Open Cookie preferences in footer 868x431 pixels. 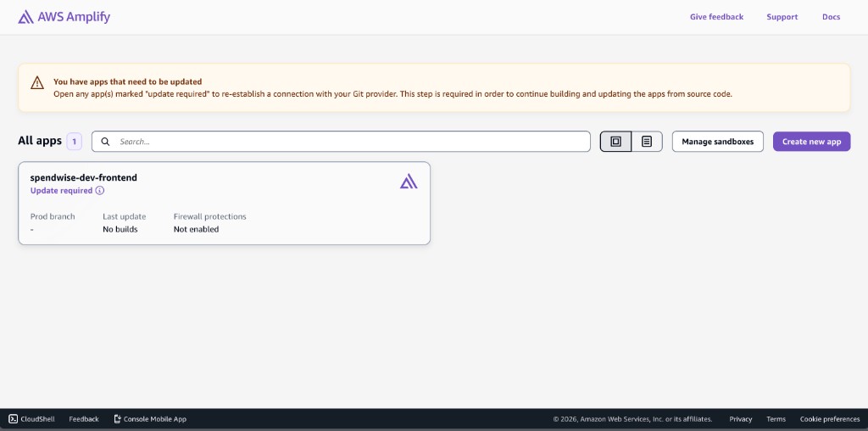coord(830,419)
